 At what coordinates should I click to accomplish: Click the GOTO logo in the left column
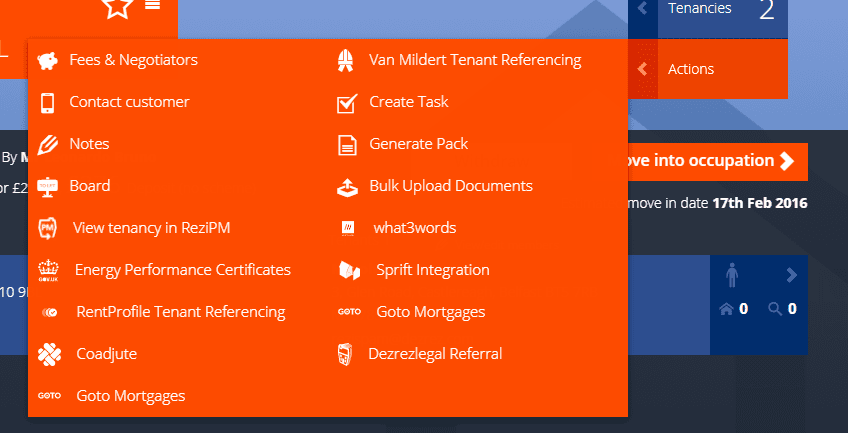(x=49, y=396)
